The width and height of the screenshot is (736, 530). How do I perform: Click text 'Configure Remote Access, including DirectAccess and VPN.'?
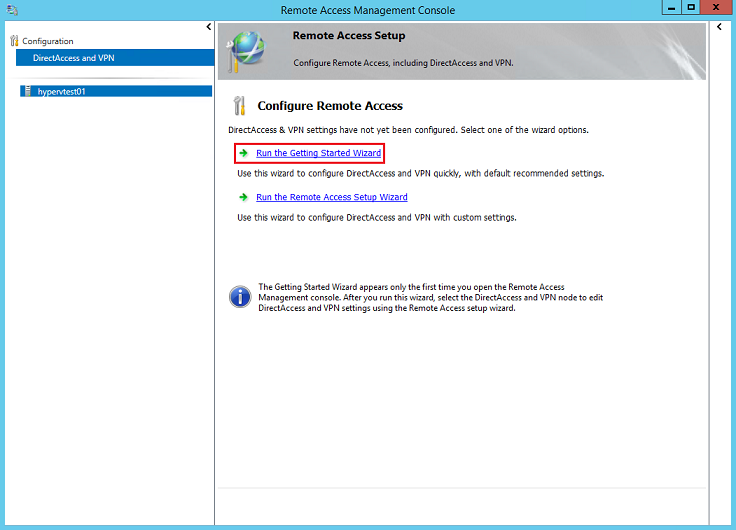[403, 63]
